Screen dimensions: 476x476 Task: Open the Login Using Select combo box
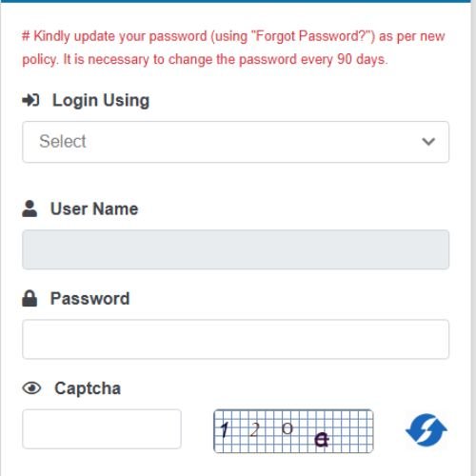235,142
